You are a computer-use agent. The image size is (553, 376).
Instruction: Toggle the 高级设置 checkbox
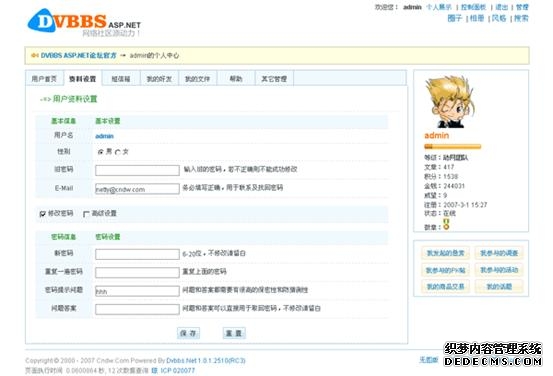[x=86, y=214]
